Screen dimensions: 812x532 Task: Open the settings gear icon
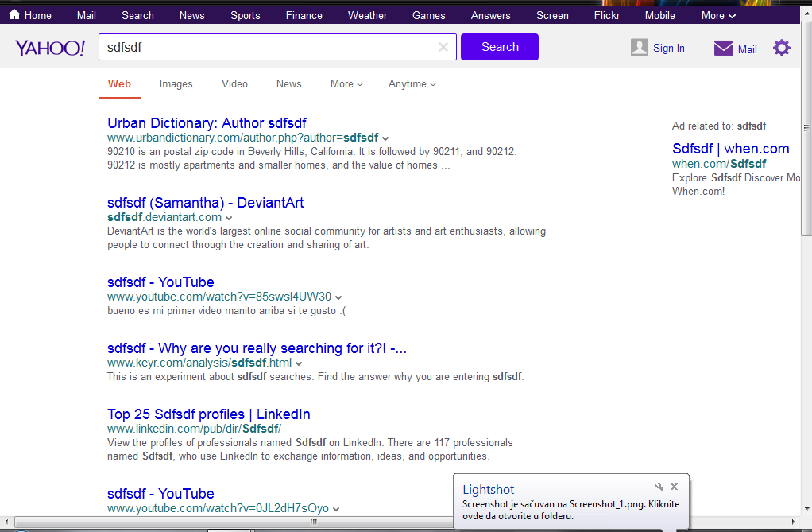click(x=782, y=48)
